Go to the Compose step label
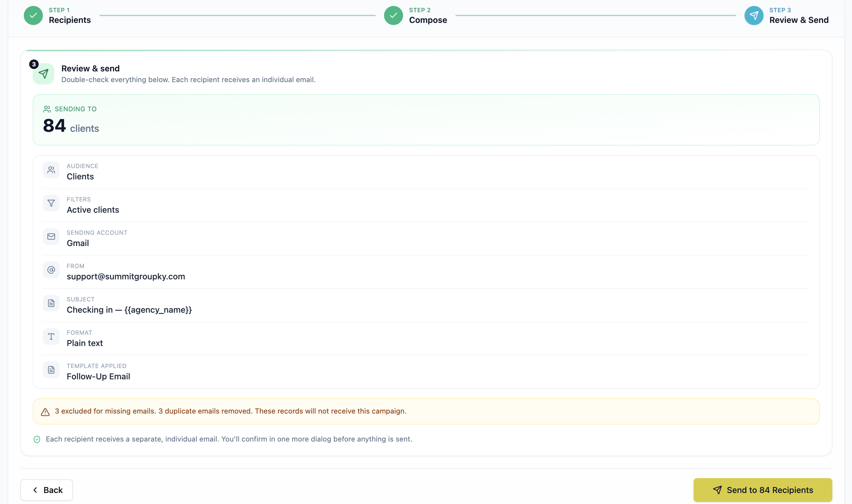 [428, 20]
